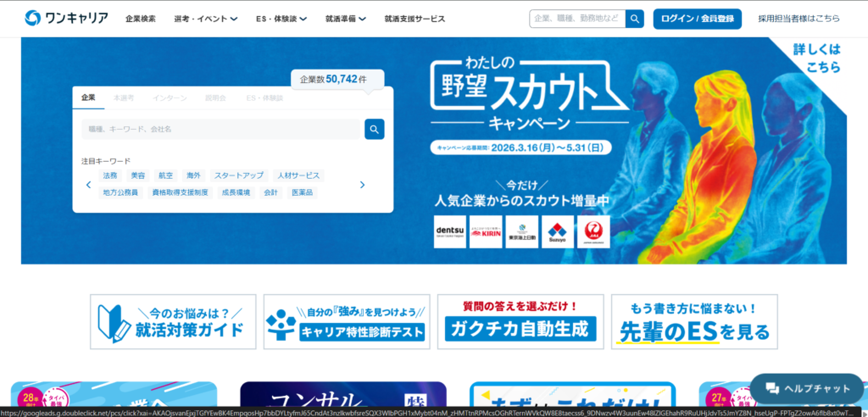This screenshot has height=417, width=868.
Task: Click the JAL logo in the banner
Action: (593, 231)
